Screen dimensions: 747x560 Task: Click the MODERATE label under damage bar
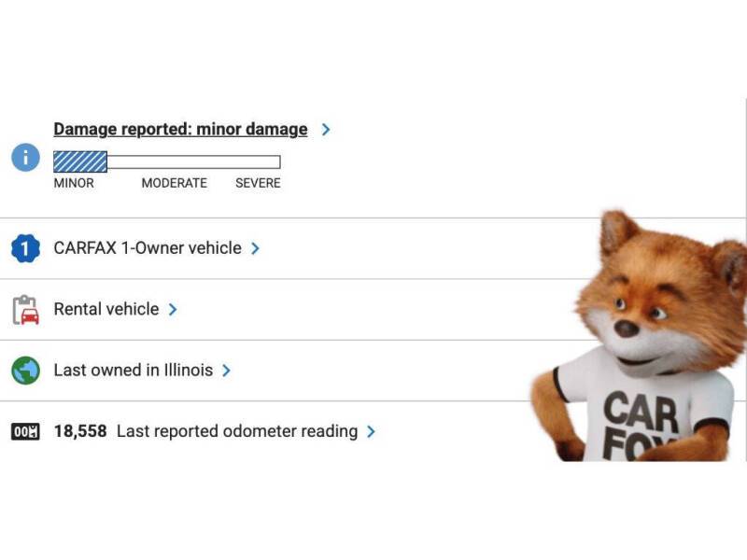point(175,183)
